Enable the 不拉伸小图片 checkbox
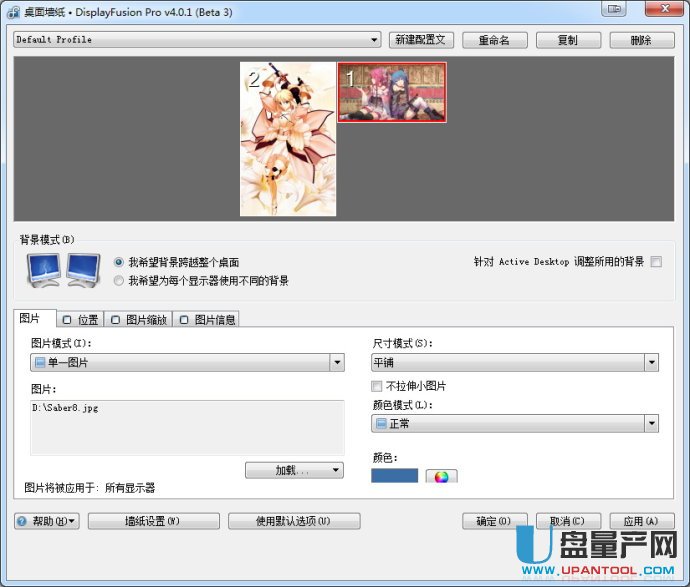This screenshot has width=690, height=587. [x=377, y=386]
